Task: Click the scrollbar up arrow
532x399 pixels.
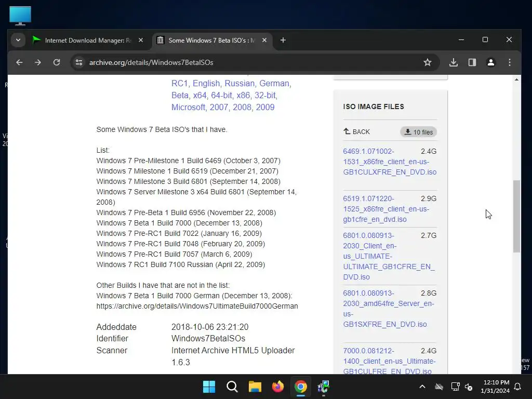Action: (516, 79)
